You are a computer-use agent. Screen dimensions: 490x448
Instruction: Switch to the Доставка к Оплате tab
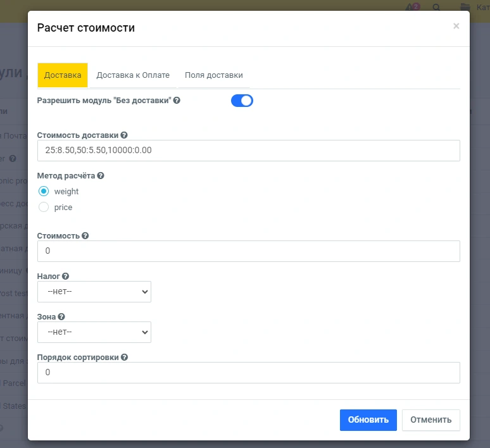[x=133, y=75]
